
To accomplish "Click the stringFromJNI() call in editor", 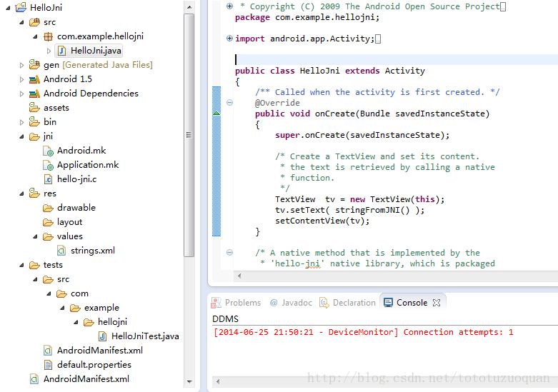I will click(x=372, y=210).
